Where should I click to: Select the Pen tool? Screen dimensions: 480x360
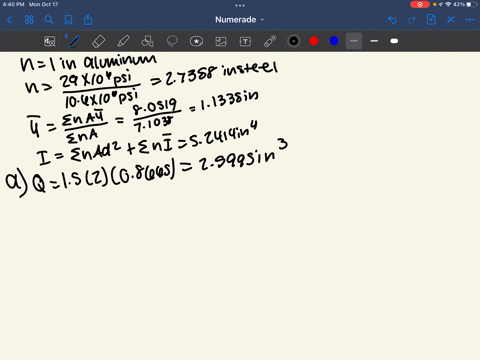[74, 41]
